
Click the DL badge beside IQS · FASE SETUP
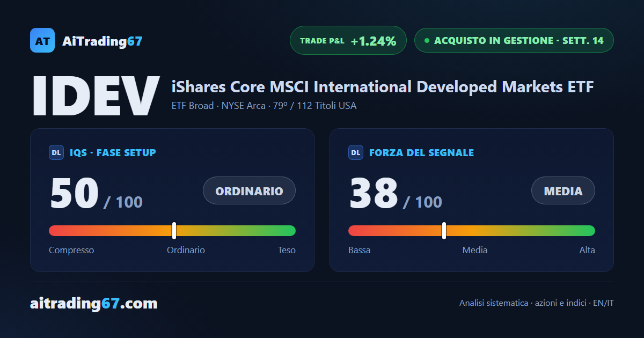pos(56,153)
